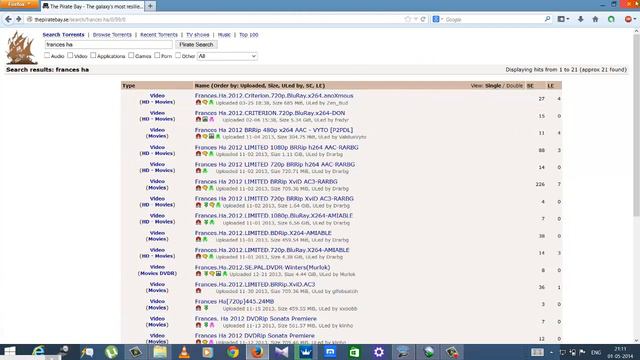Open the bookmarks menu toolbar icon
The image size is (640, 360).
563,19
